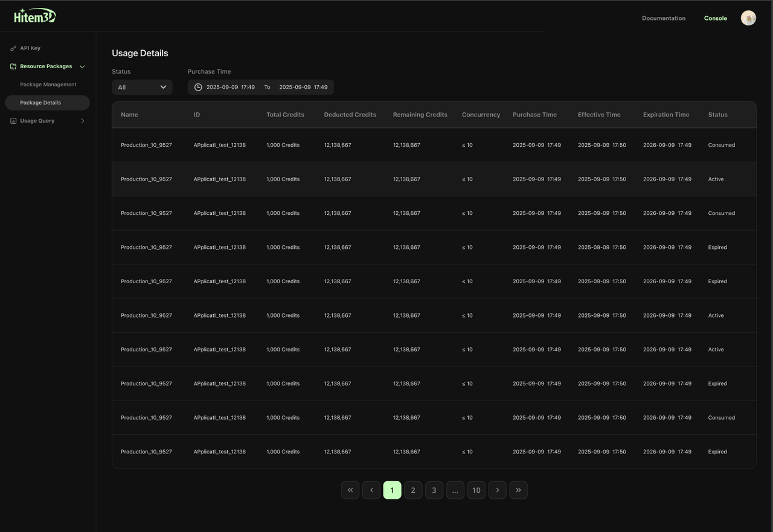Viewport: 773px width, 532px height.
Task: Collapse the Resource Packages section chevron
Action: point(82,66)
